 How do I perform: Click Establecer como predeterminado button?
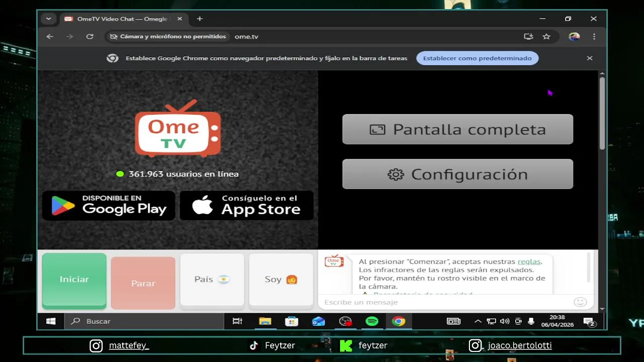click(x=477, y=58)
